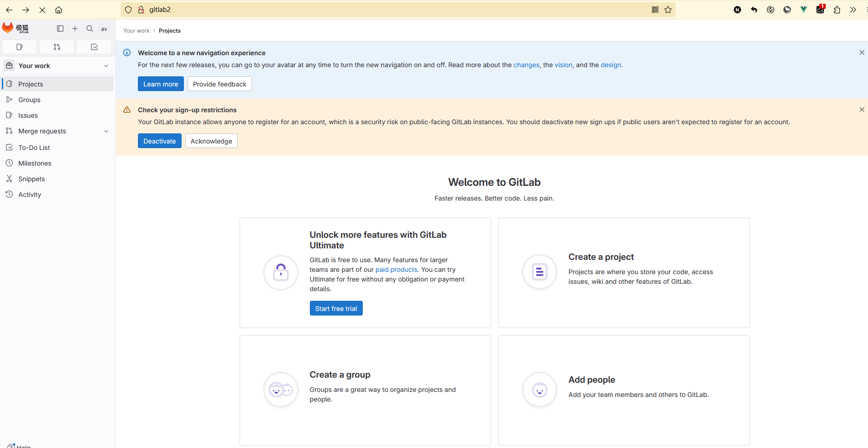The image size is (868, 448).
Task: Open to-do items shortcut icon
Action: [94, 47]
